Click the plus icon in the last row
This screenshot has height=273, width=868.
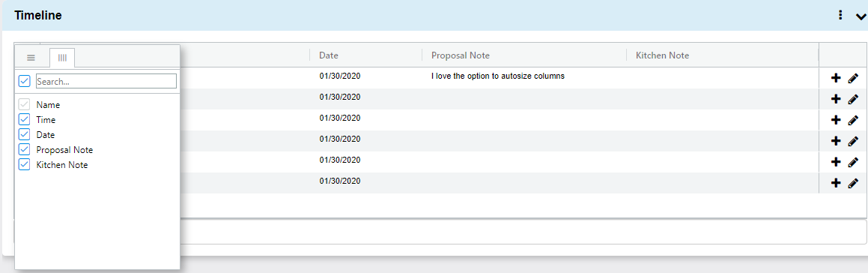click(836, 182)
